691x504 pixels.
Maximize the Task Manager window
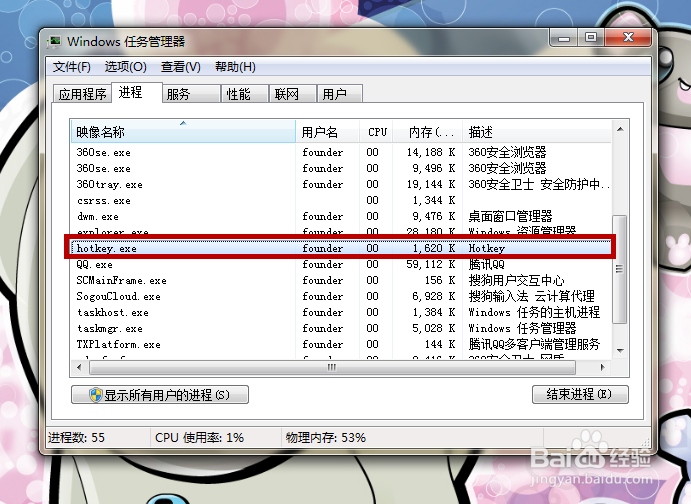coord(591,38)
